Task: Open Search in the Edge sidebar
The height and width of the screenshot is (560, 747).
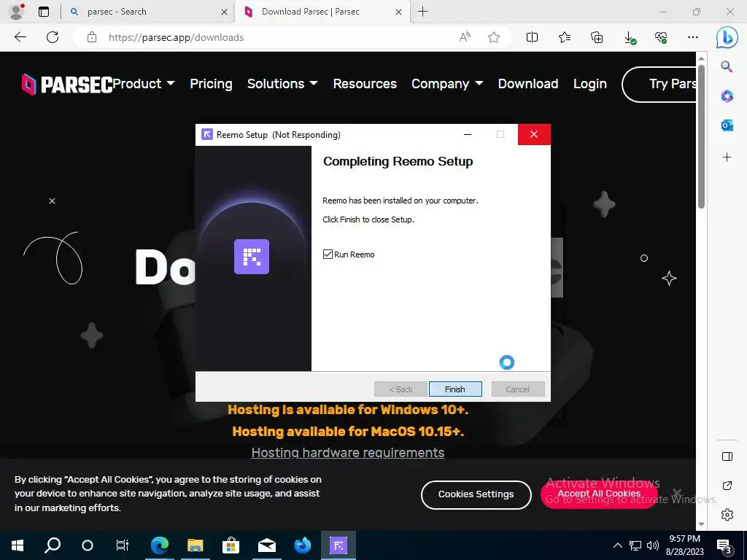Action: (727, 66)
